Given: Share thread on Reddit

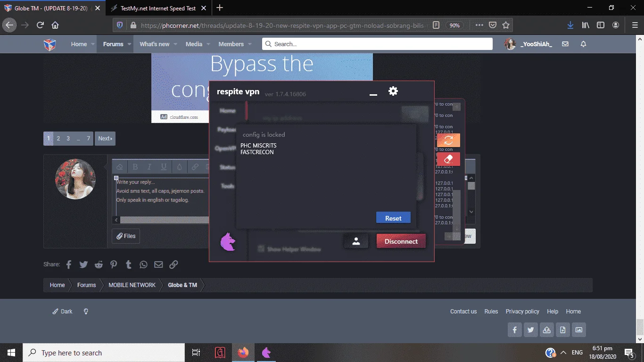Looking at the screenshot, I should [99, 264].
